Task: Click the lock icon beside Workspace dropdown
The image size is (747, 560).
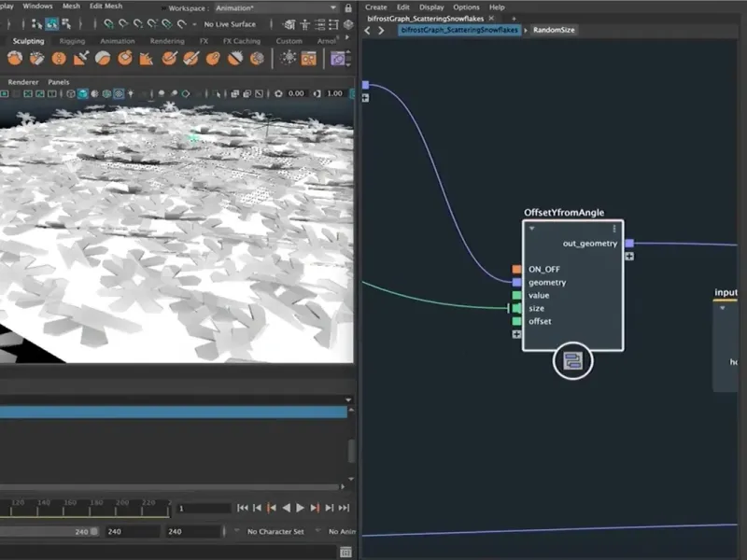Action: 347,8
